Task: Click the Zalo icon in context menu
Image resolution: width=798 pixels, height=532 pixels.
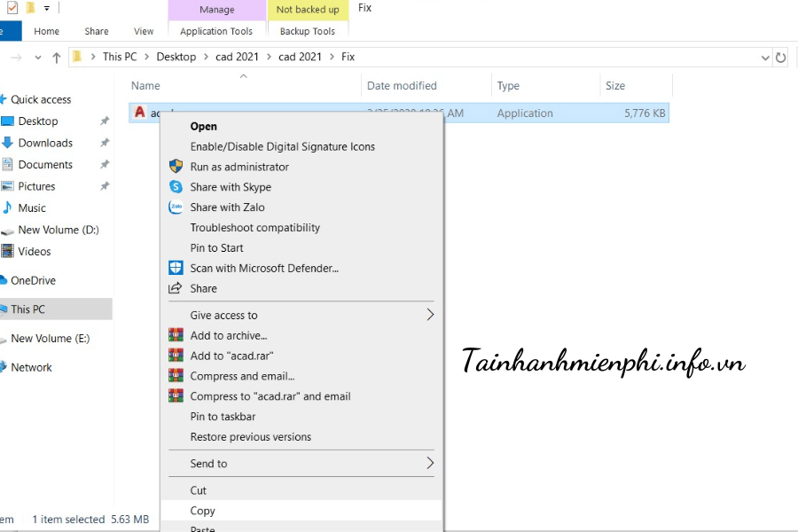Action: coord(176,207)
